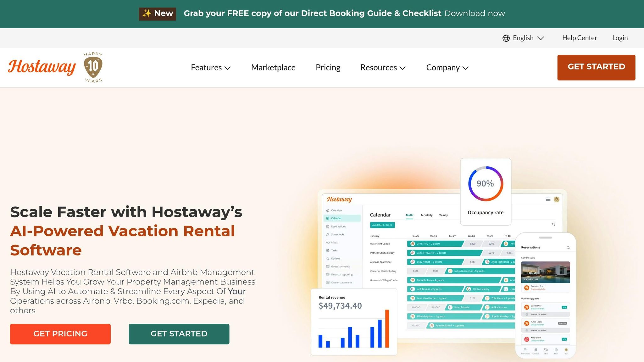
Task: Expand the Features menu chevron
Action: (x=227, y=68)
